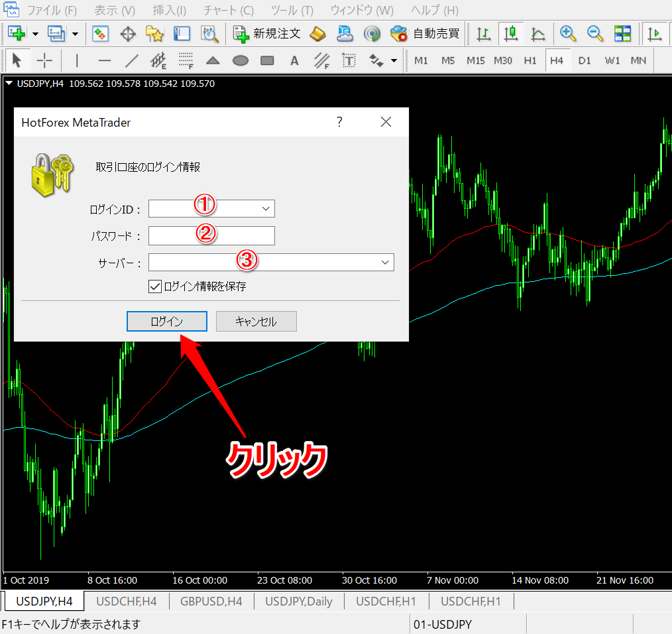Click the パスワード input field
672x634 pixels.
point(211,235)
